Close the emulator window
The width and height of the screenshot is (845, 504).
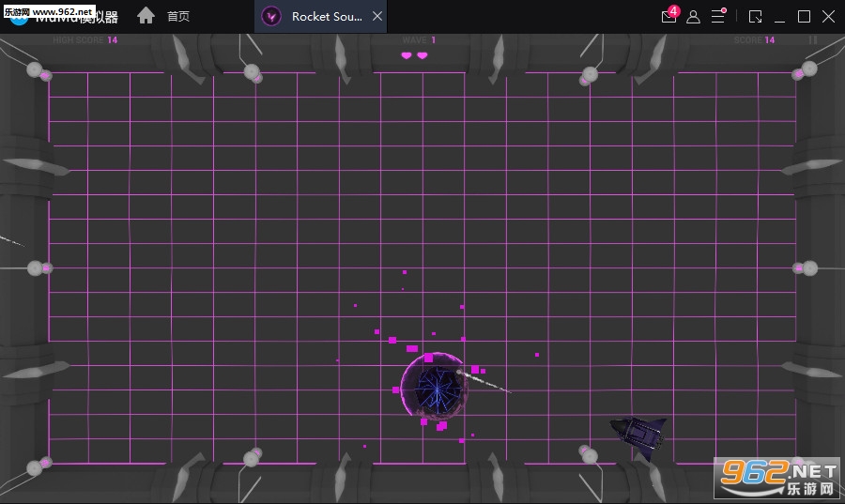tap(828, 16)
